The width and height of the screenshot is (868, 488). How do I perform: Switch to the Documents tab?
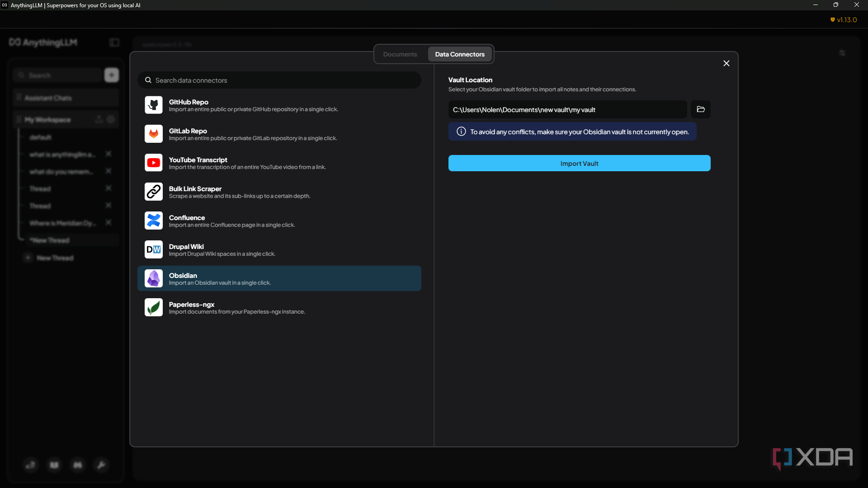tap(400, 54)
